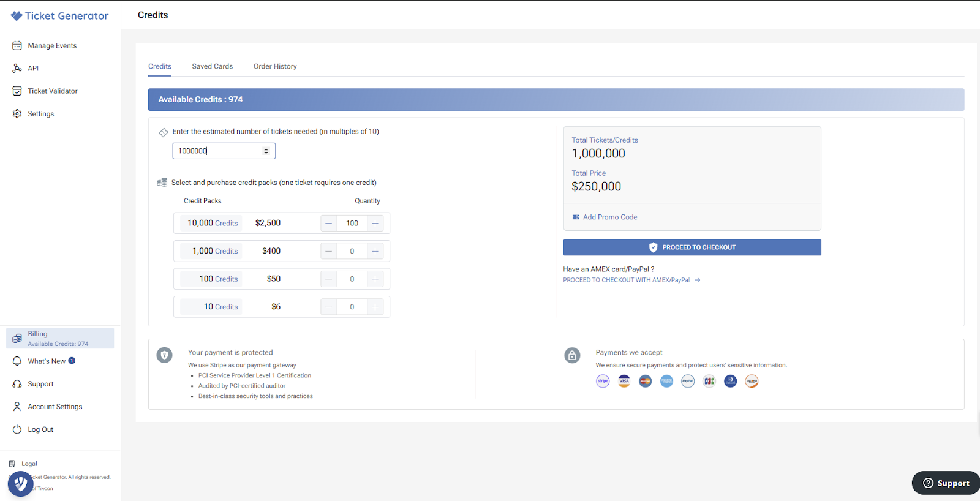This screenshot has height=501, width=980.
Task: Click the Ticket Generator logo
Action: (59, 16)
